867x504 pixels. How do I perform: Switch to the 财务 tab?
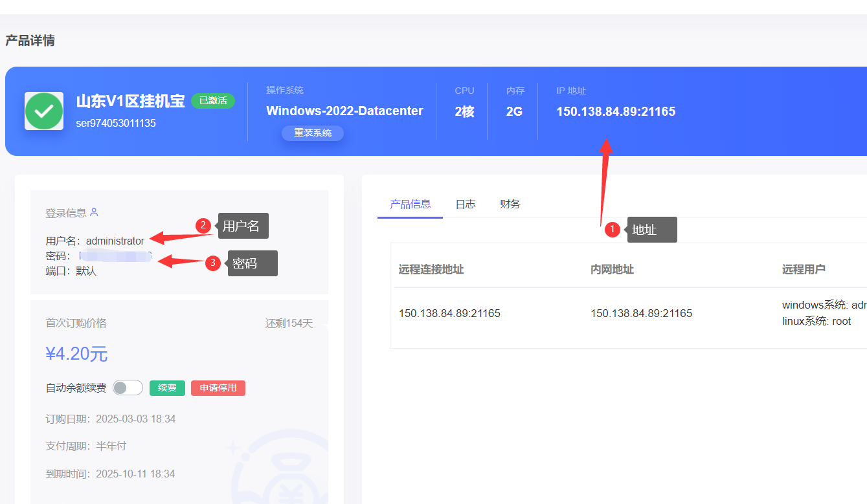510,204
